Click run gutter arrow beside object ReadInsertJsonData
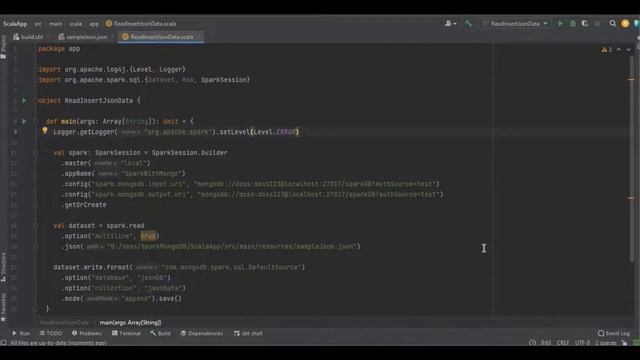Image resolution: width=640 pixels, height=360 pixels. pyautogui.click(x=24, y=100)
